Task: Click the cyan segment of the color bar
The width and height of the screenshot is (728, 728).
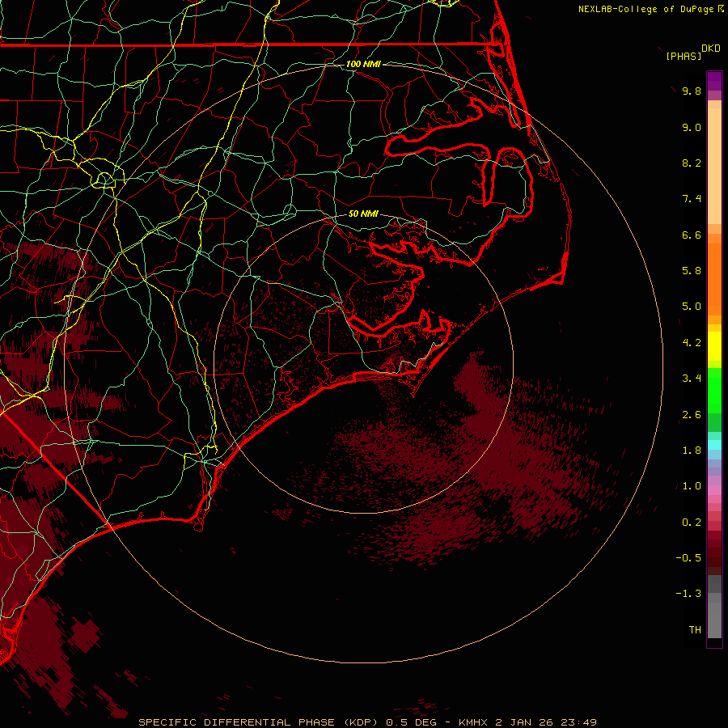Action: click(x=714, y=445)
